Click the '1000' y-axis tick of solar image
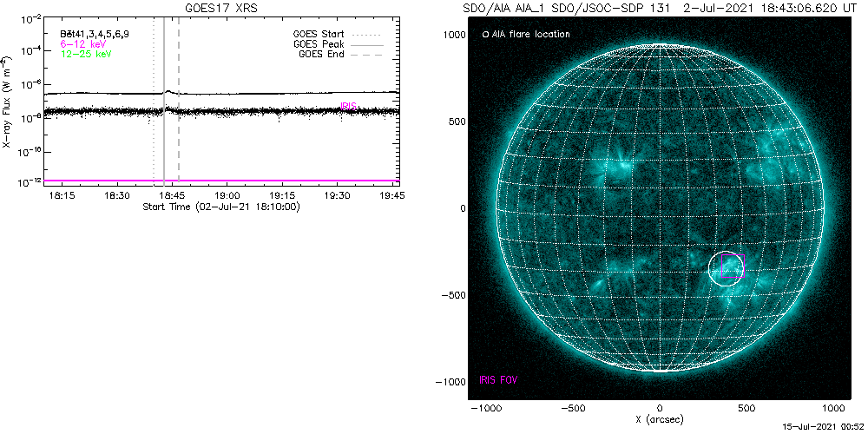 455,35
